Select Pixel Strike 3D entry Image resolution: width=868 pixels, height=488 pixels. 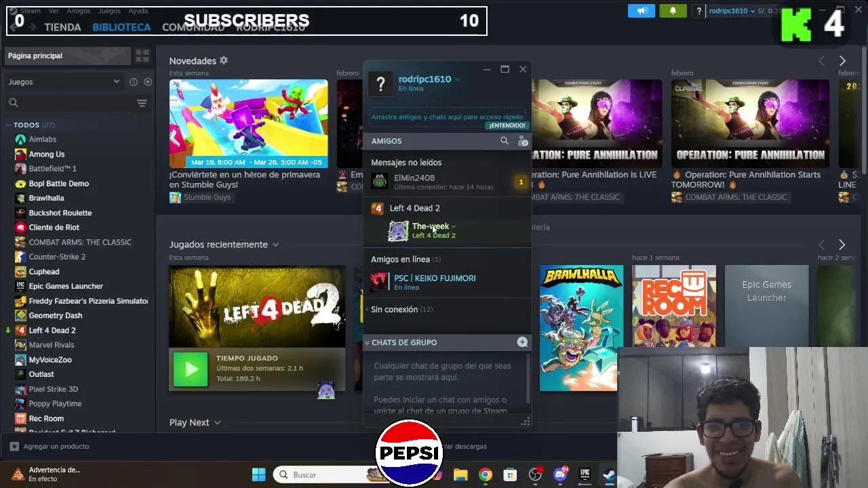53,388
